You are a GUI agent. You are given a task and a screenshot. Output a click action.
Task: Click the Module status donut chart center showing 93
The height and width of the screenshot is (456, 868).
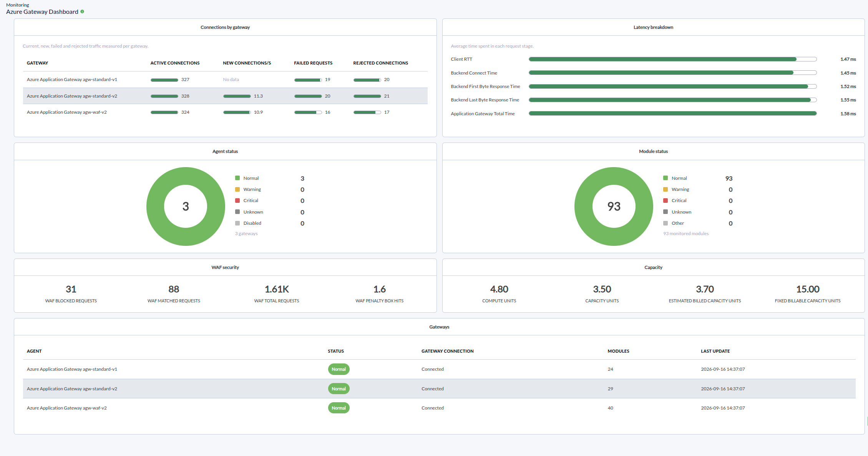(x=614, y=206)
